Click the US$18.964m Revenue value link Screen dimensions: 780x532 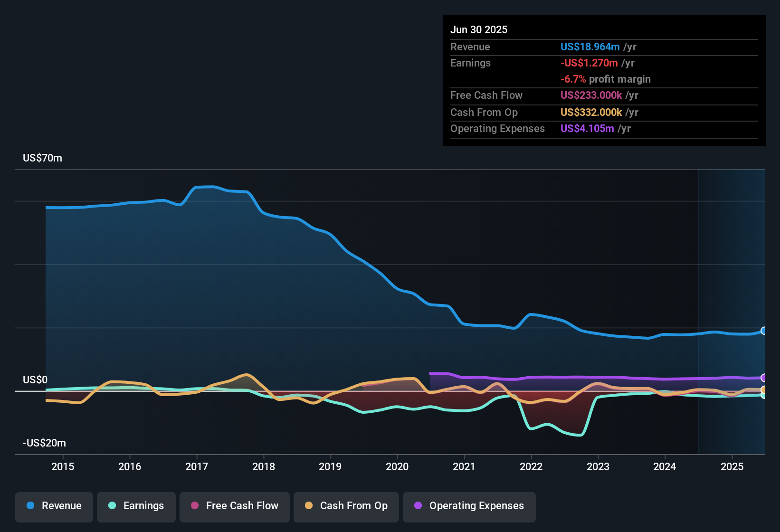tap(590, 47)
